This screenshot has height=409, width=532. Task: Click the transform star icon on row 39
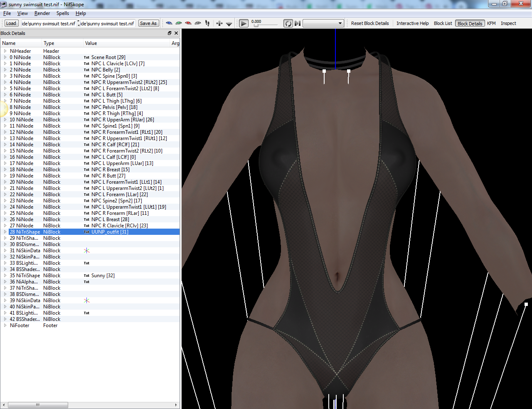pyautogui.click(x=86, y=301)
